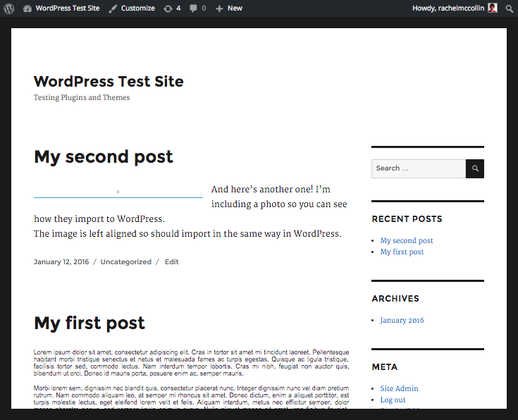Click the Site Admin meta link
This screenshot has width=518, height=420.
399,388
